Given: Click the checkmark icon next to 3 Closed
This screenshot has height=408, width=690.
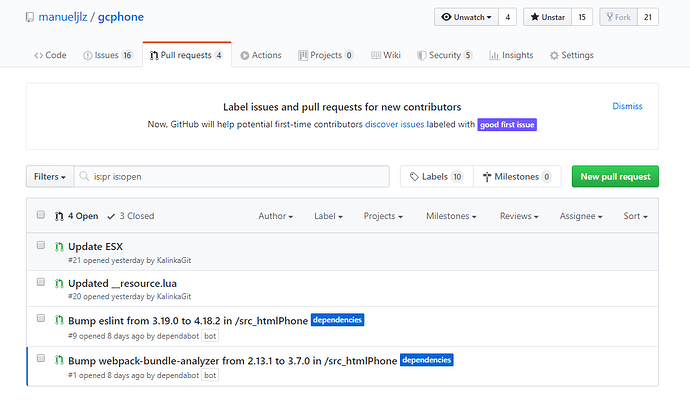Looking at the screenshot, I should tap(111, 216).
